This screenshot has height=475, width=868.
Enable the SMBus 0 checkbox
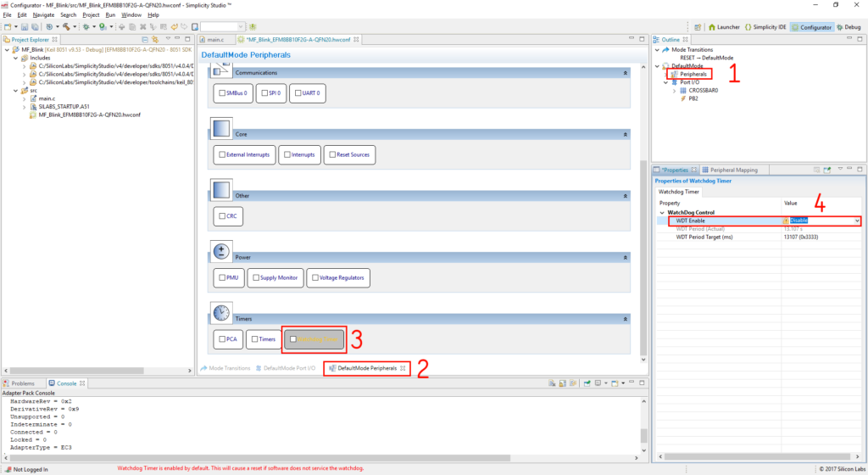(222, 93)
